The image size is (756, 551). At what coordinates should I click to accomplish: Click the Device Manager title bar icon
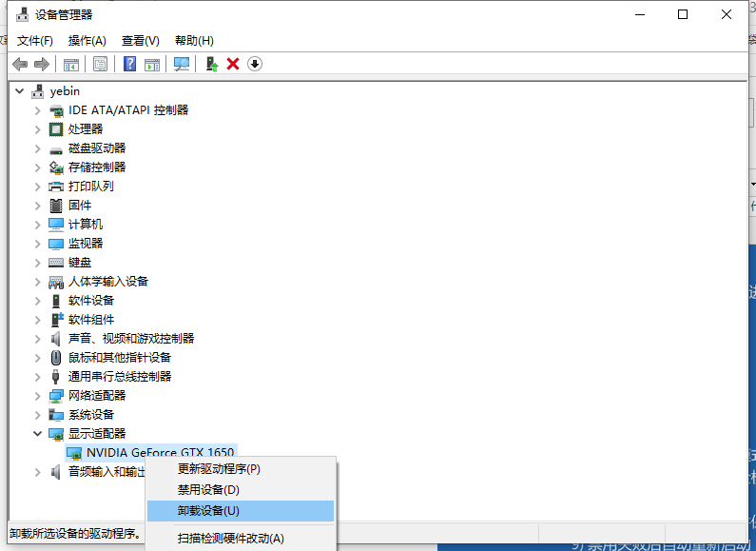click(22, 14)
